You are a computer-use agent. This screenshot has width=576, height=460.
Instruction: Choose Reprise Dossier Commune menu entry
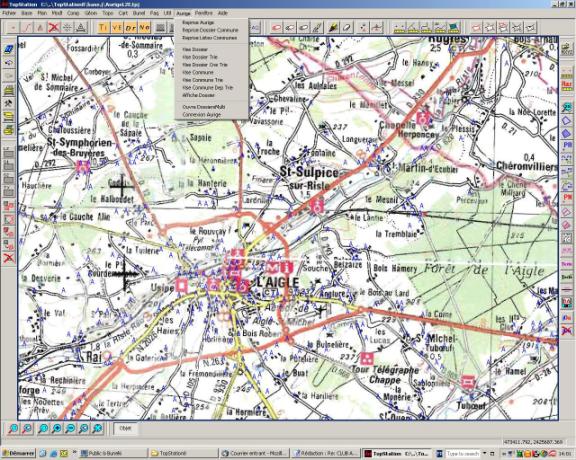(210, 30)
